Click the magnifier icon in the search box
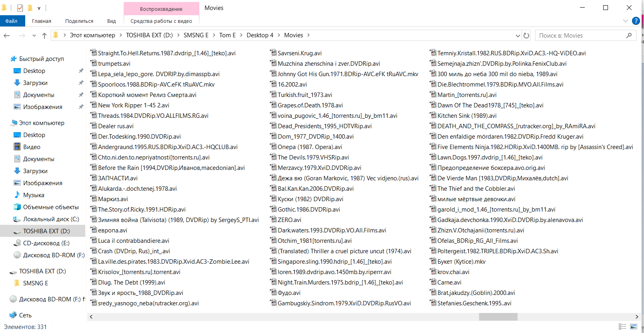This screenshot has height=333, width=644. (x=629, y=36)
